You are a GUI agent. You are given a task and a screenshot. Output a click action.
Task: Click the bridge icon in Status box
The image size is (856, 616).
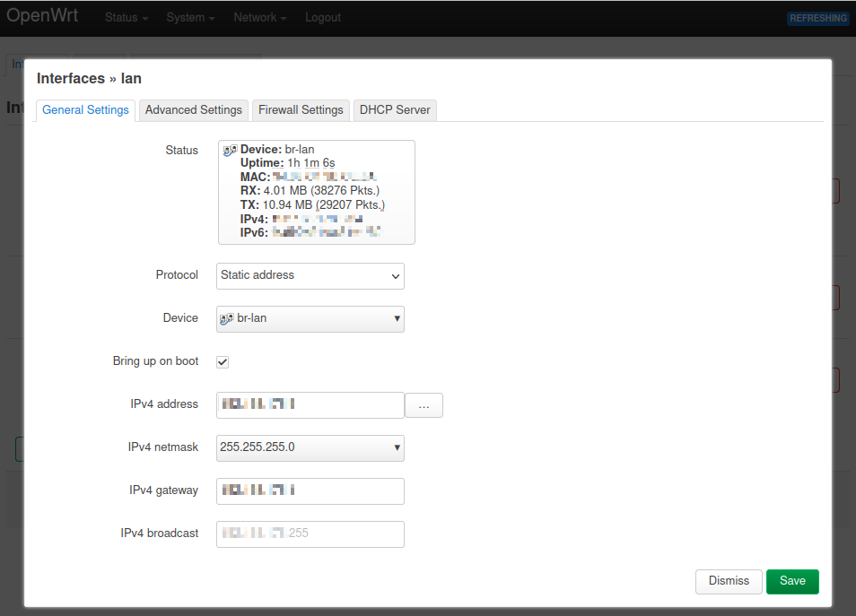click(x=230, y=150)
